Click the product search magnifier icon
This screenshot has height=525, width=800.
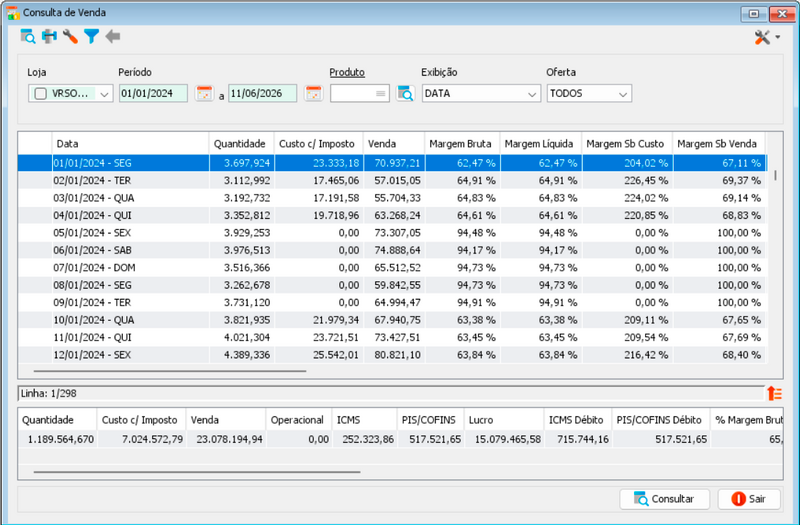405,94
